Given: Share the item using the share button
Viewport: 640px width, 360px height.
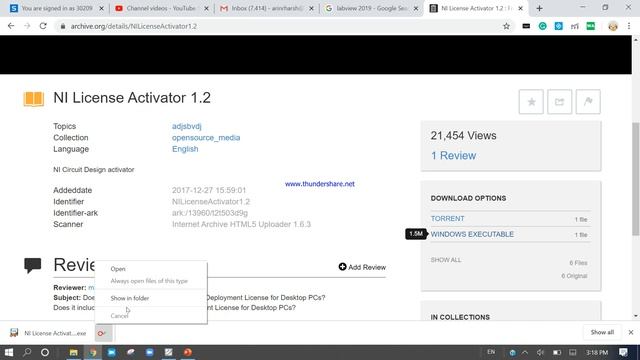Looking at the screenshot, I should point(559,102).
